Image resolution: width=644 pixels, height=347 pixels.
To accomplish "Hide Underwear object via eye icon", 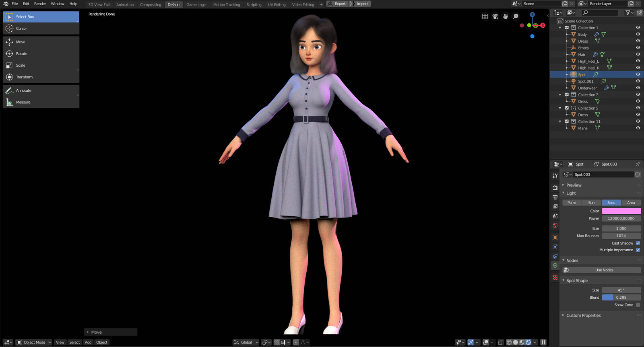I will click(x=638, y=88).
